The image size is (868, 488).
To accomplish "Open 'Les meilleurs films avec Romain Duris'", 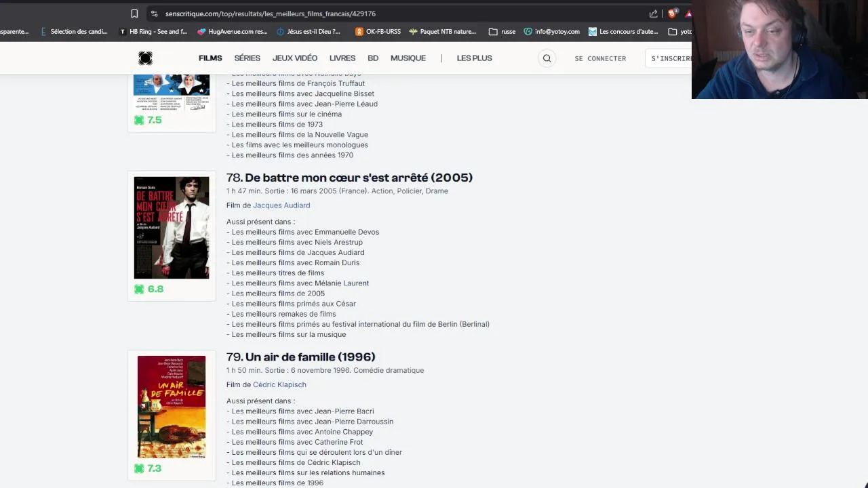I will (296, 262).
